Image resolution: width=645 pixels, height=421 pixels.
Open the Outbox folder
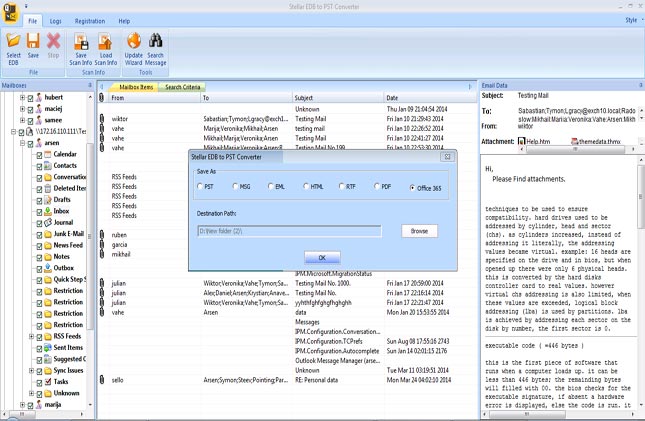click(x=63, y=268)
